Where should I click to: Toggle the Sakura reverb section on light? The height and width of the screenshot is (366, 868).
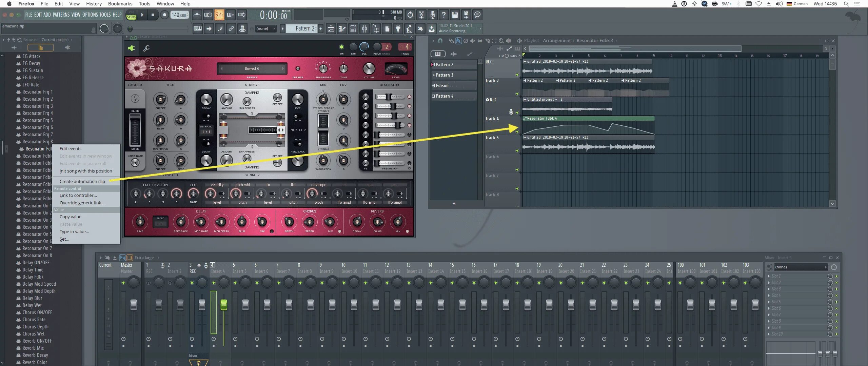coord(407,231)
